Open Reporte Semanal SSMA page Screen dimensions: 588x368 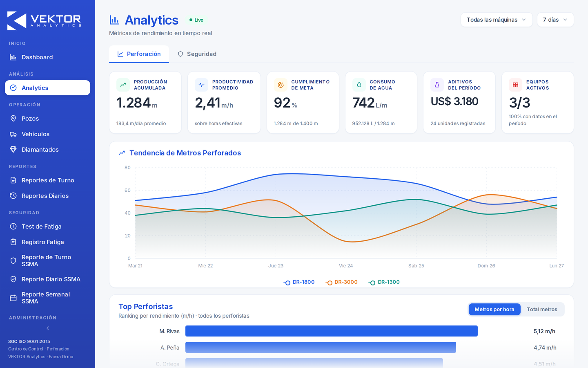[x=47, y=298]
